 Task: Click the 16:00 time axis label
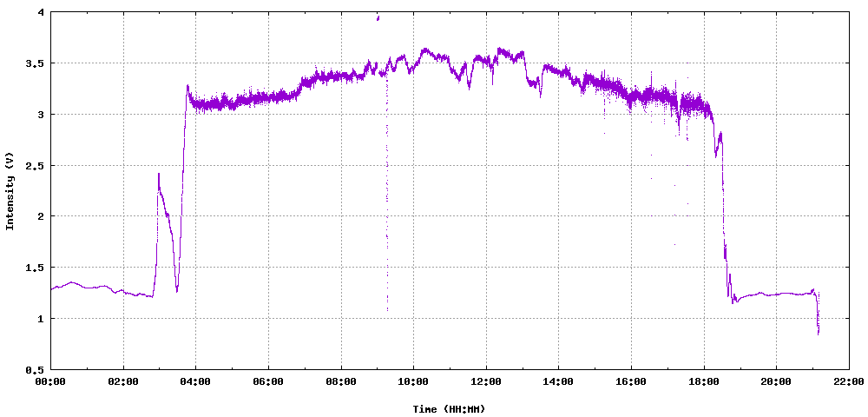click(631, 381)
